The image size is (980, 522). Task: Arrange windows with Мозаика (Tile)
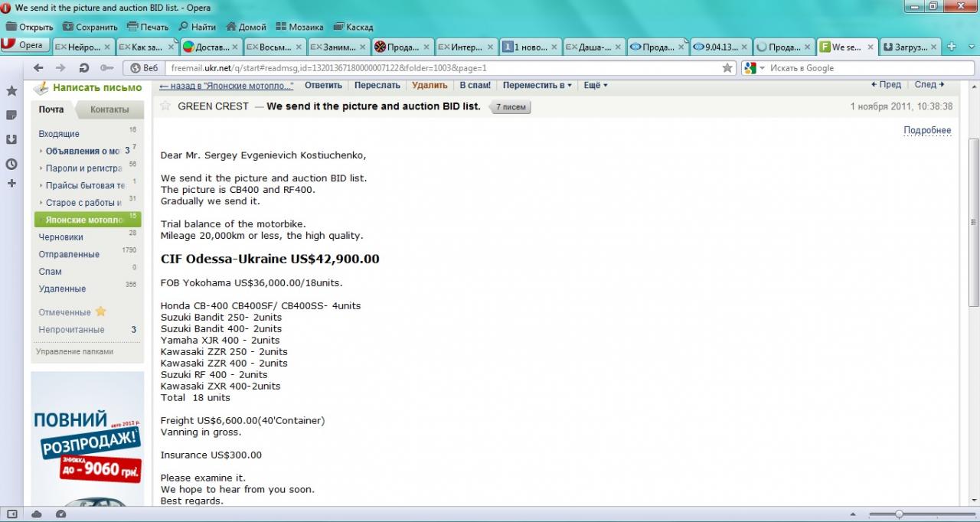tap(299, 27)
